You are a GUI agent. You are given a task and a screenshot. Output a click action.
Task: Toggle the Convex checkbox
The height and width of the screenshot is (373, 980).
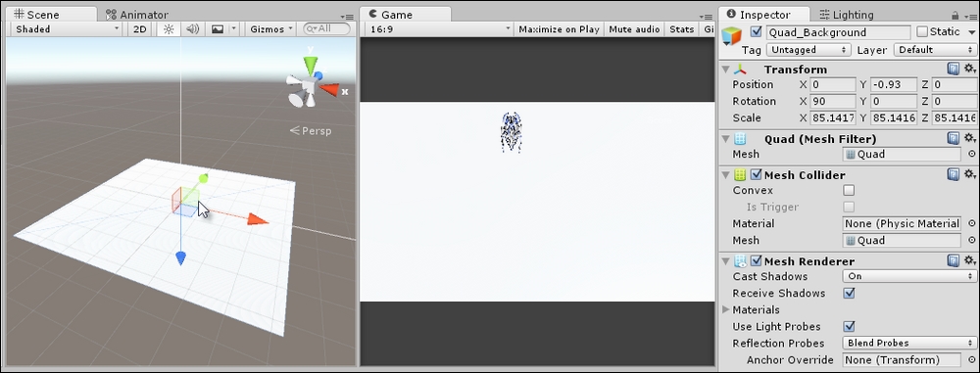(x=849, y=191)
